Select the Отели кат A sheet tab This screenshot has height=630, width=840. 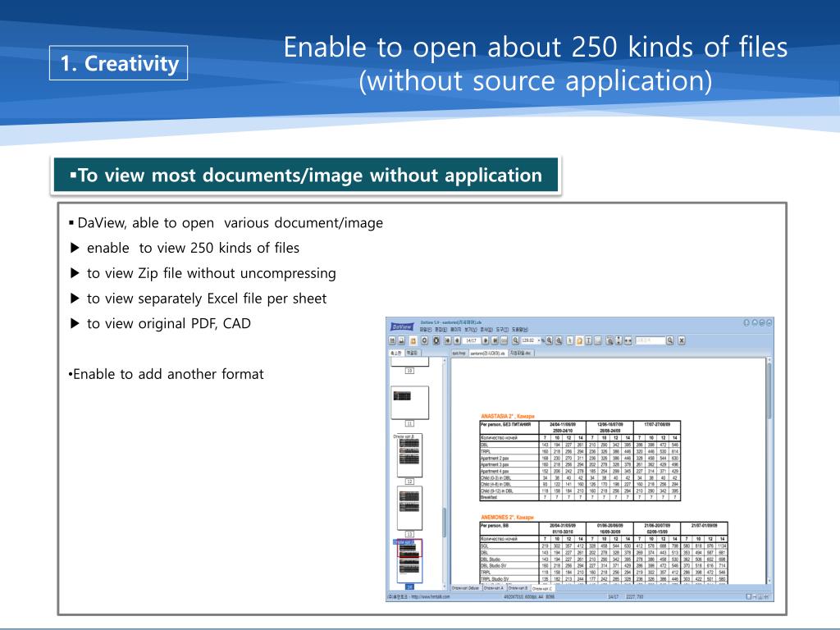(493, 588)
